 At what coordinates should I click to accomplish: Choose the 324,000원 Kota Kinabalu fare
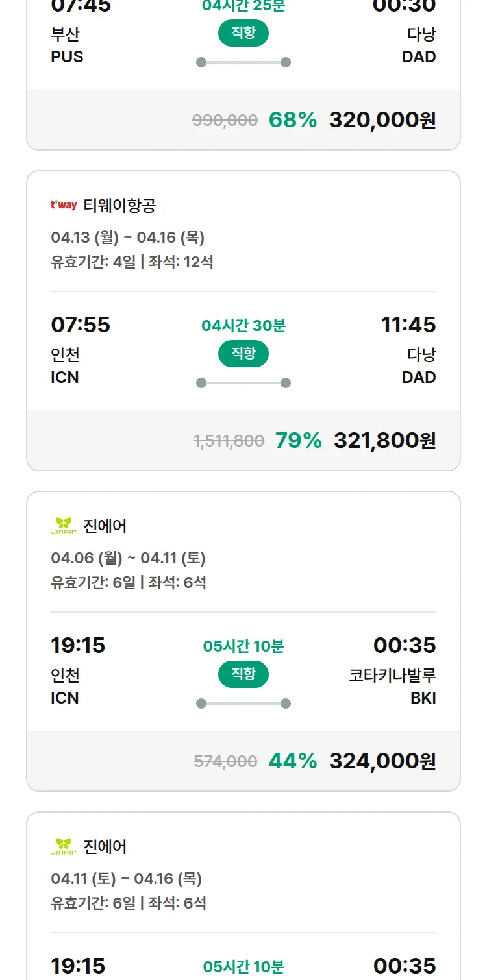click(x=382, y=761)
